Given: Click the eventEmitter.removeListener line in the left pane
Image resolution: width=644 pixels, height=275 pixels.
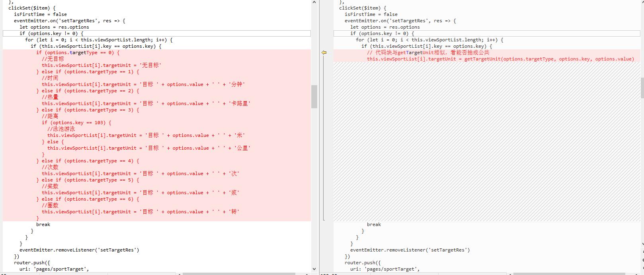Looking at the screenshot, I should [x=79, y=250].
